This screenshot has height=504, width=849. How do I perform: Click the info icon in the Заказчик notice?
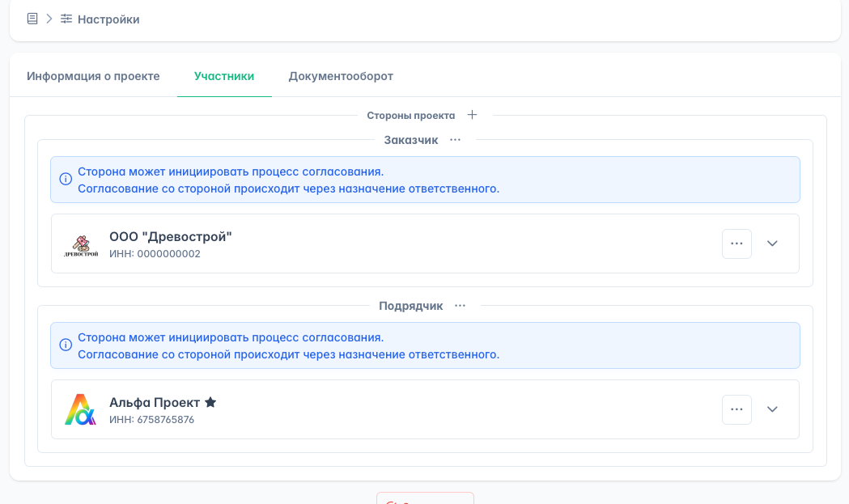click(66, 179)
